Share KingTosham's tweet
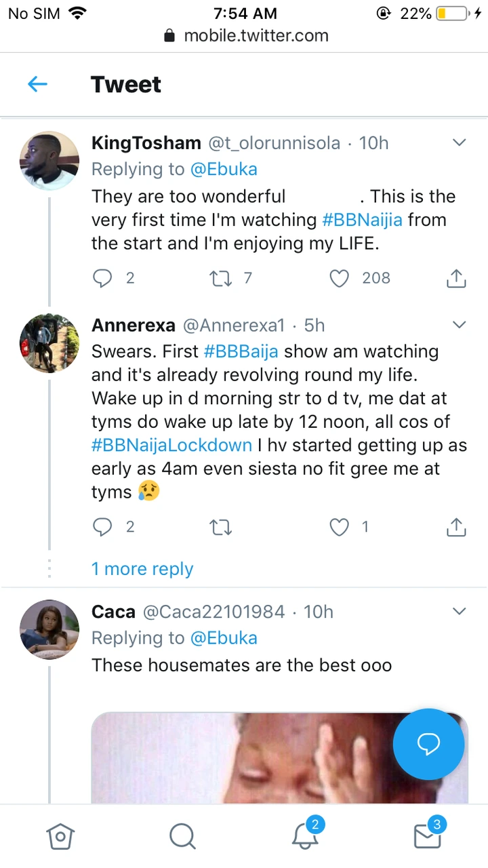The height and width of the screenshot is (868, 488). [456, 278]
